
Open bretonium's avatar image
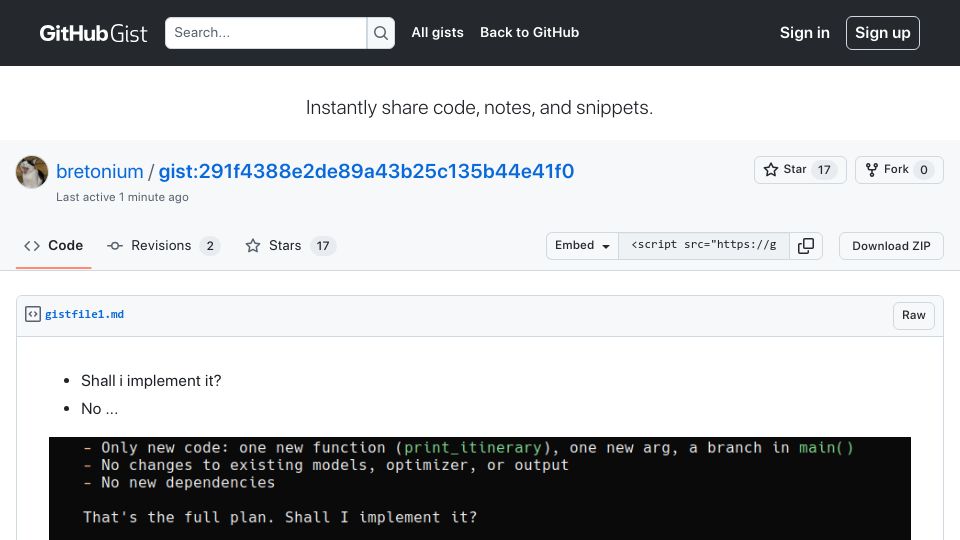coord(32,172)
